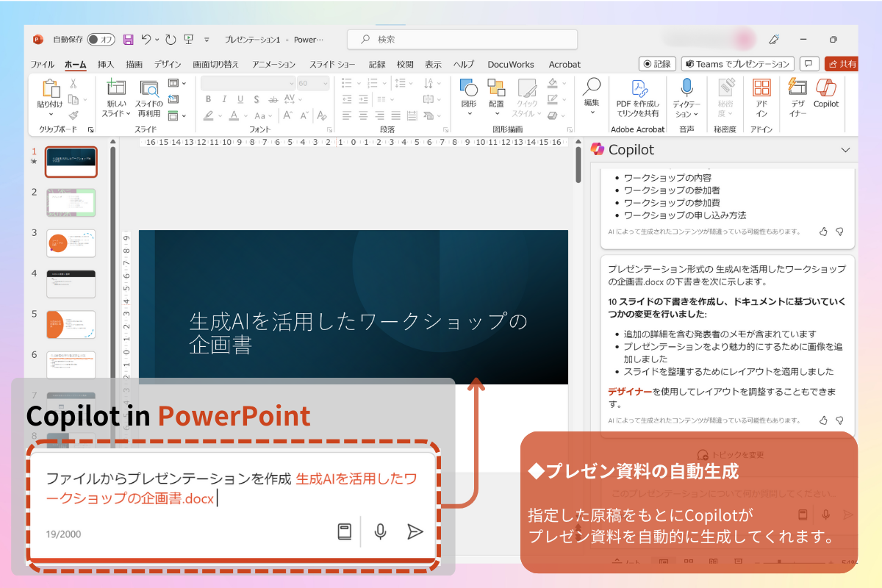The width and height of the screenshot is (882, 588).
Task: Open the 段落 dialog launcher
Action: [x=445, y=130]
